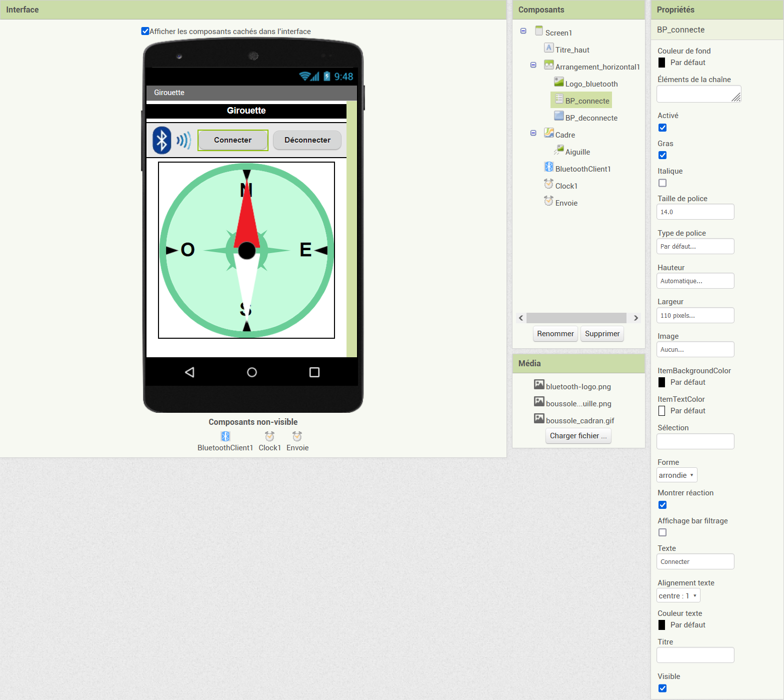This screenshot has height=700, width=784.
Task: Click the Android recent apps square icon
Action: (x=314, y=372)
